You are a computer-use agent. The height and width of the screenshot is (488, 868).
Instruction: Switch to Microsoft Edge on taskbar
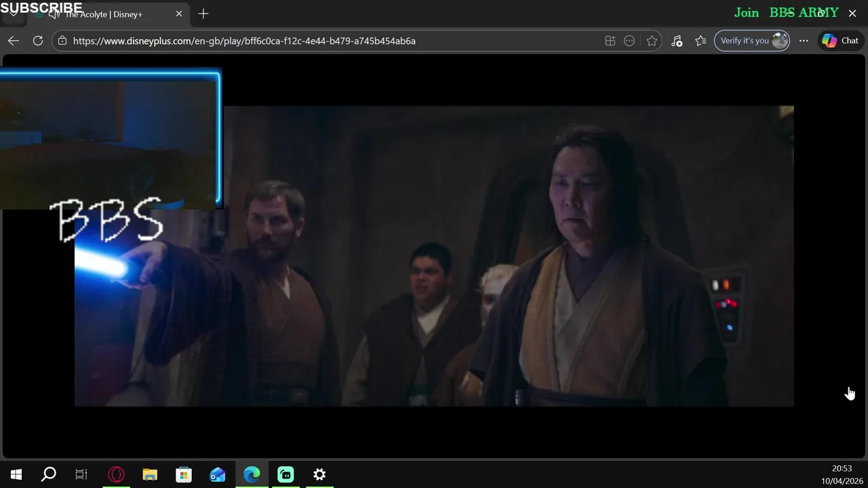point(252,474)
